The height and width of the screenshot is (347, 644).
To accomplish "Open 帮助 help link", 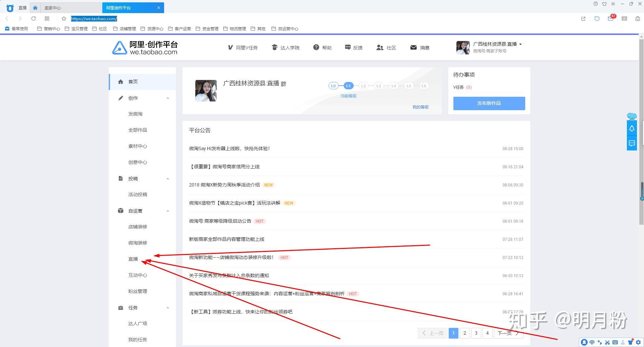I will [322, 48].
